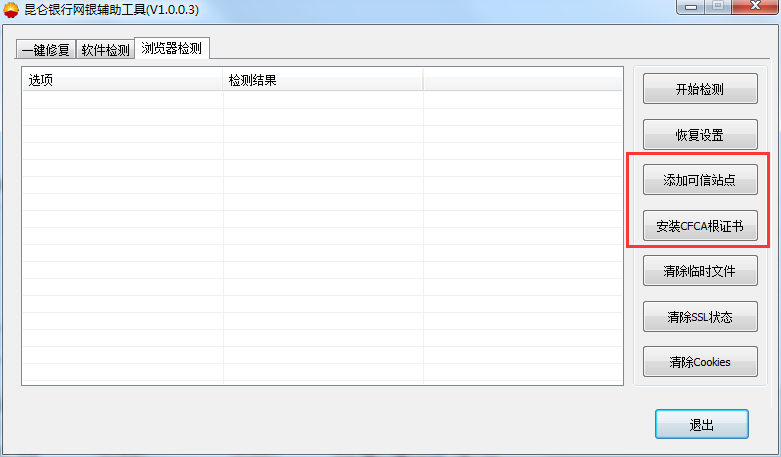Screen dimensions: 781x457
Task: Click the 清除Cookies button
Action: pos(700,362)
